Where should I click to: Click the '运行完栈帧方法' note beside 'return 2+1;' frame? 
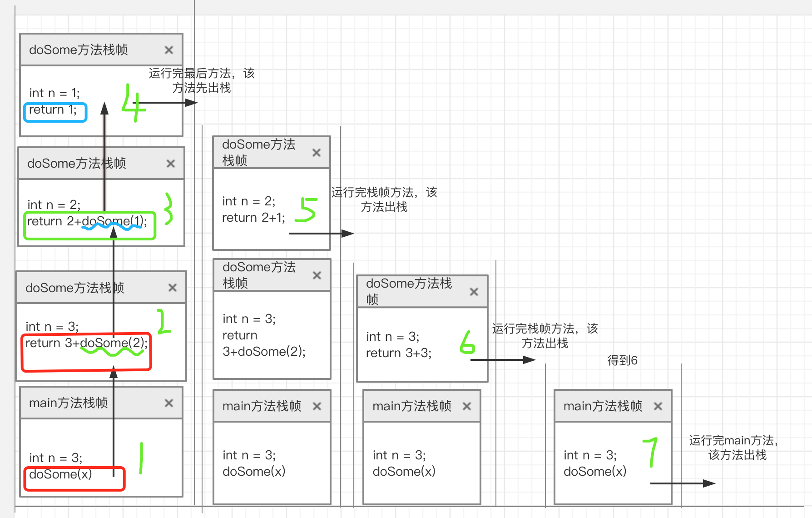[384, 199]
